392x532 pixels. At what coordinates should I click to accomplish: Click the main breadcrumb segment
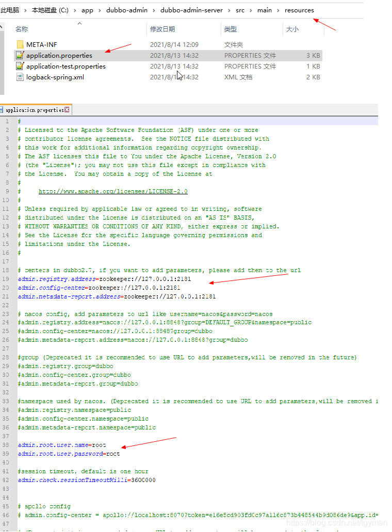265,10
